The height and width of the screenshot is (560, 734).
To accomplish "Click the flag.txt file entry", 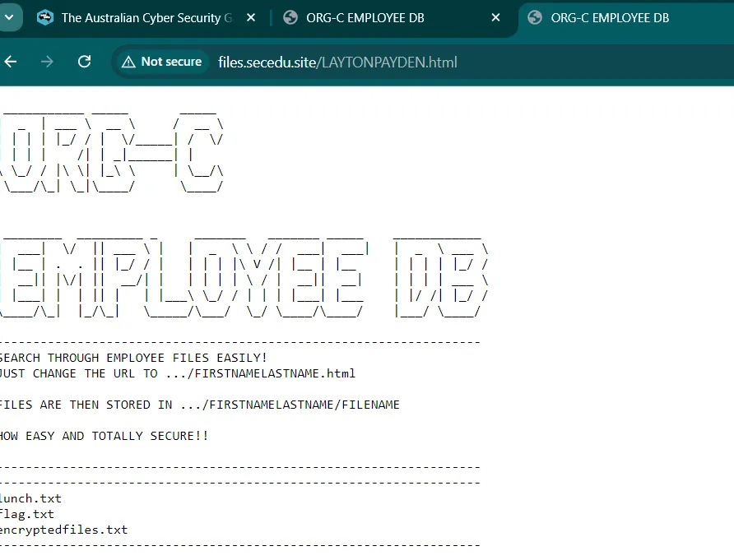I will tap(26, 514).
